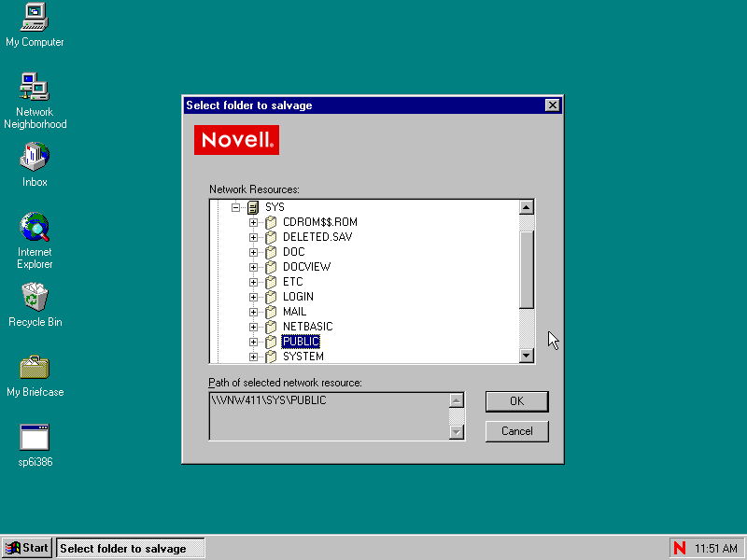The width and height of the screenshot is (747, 560).
Task: Click the DOC folder icon
Action: (271, 252)
